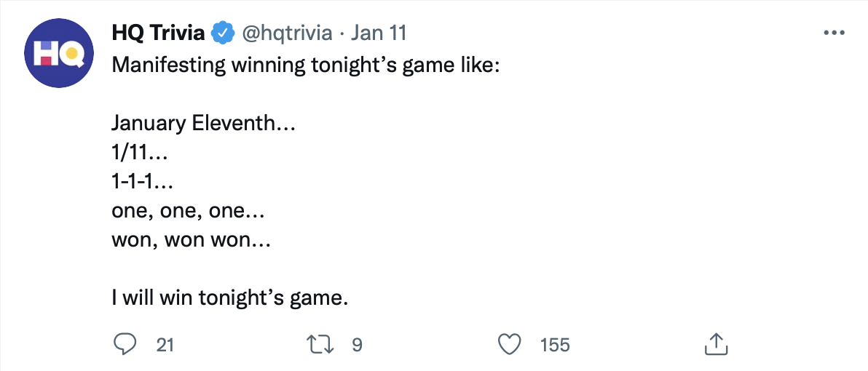Click the like count of 155
This screenshot has width=868, height=371.
(x=555, y=345)
